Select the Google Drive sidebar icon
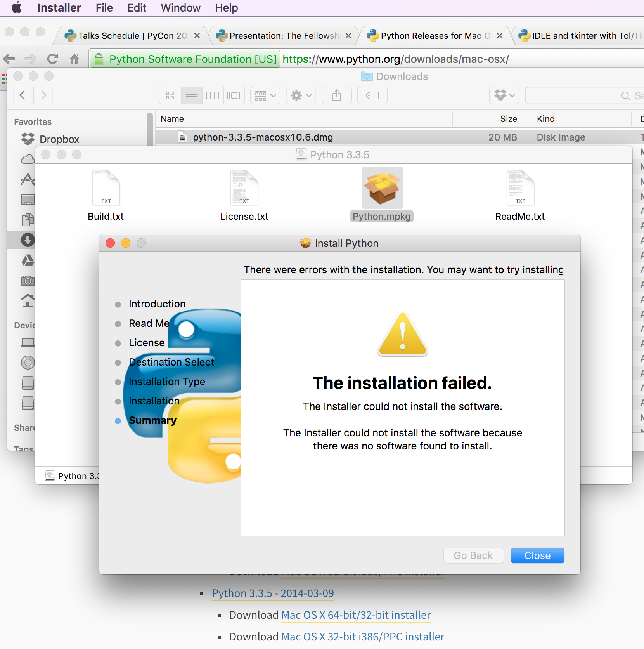This screenshot has width=644, height=649. (28, 260)
